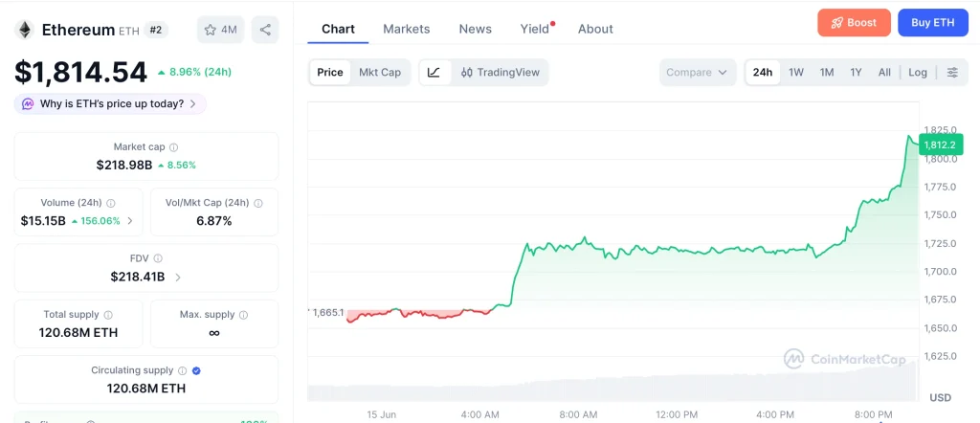Open 'Why is ETH's price up today?'
This screenshot has width=980, height=423.
tap(110, 103)
